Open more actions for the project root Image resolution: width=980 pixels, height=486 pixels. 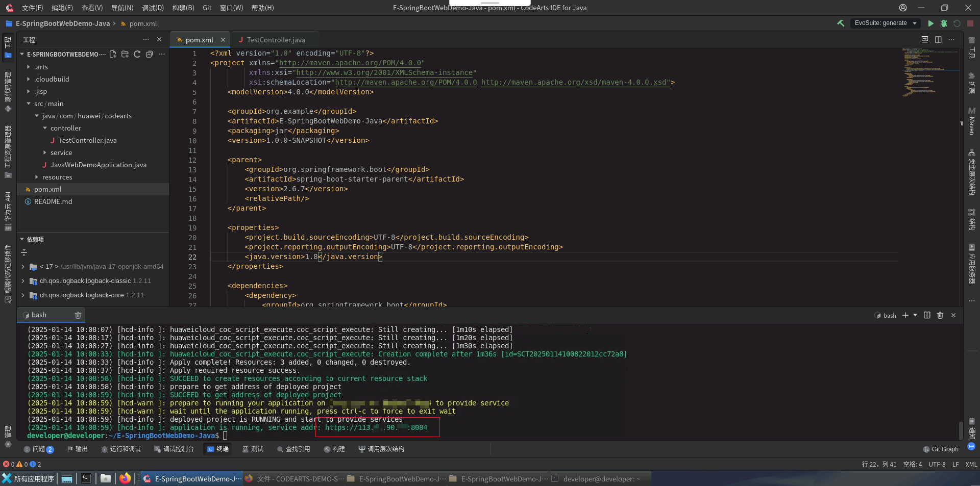(162, 54)
